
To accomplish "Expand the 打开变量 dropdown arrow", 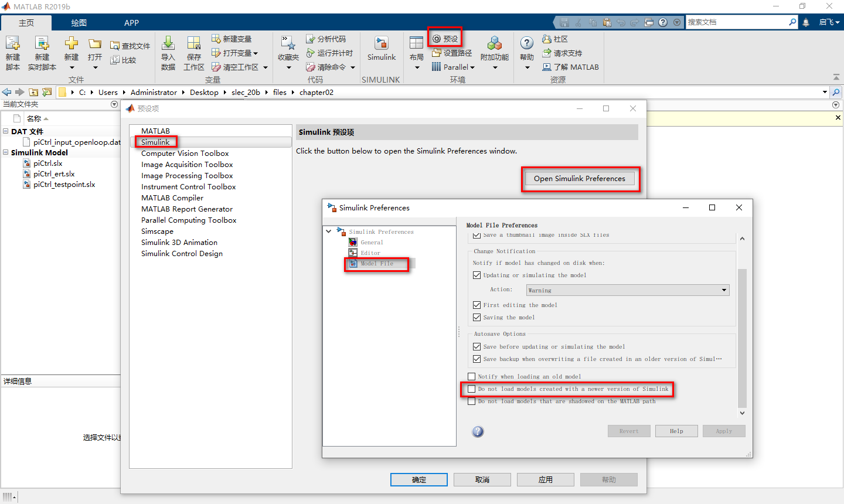I will (x=256, y=53).
